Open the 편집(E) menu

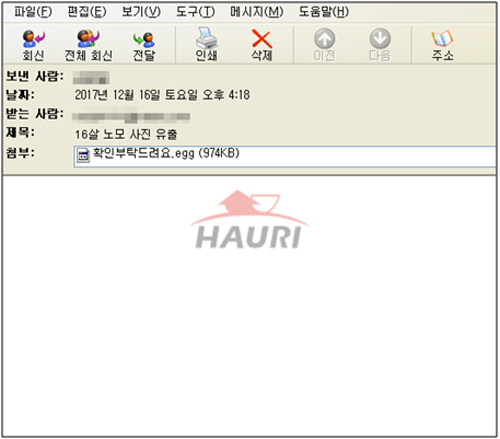(87, 12)
